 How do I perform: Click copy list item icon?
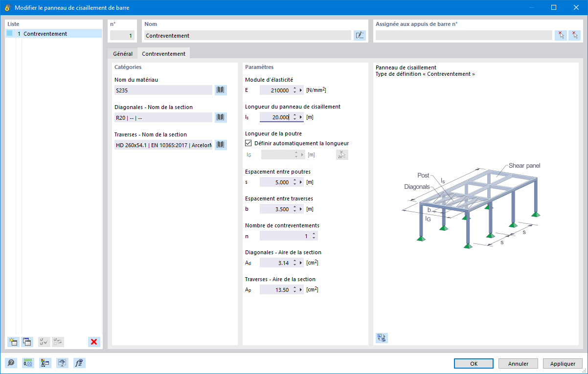click(26, 342)
